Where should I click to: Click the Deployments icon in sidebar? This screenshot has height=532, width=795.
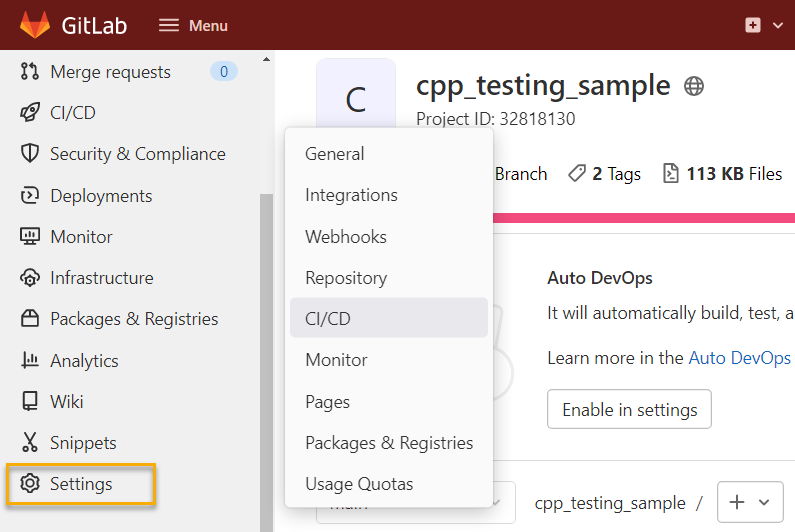click(30, 196)
